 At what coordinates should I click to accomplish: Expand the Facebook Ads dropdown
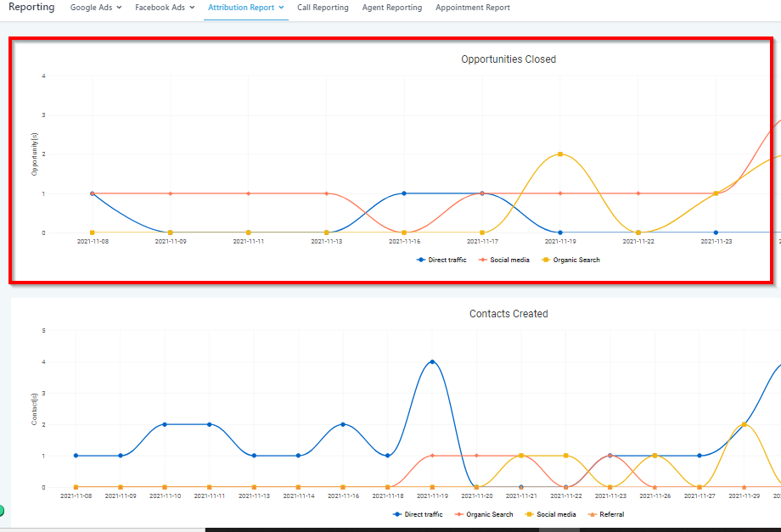[x=165, y=8]
